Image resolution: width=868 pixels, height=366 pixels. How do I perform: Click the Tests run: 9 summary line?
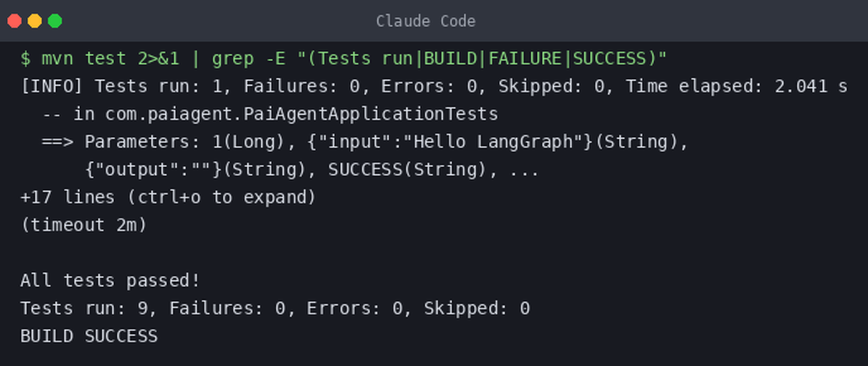click(275, 309)
